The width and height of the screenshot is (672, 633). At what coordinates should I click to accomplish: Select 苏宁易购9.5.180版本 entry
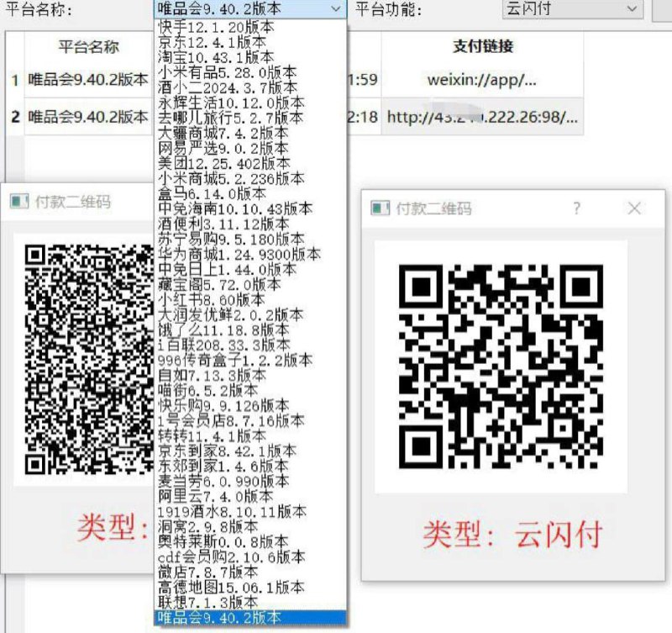(x=249, y=239)
